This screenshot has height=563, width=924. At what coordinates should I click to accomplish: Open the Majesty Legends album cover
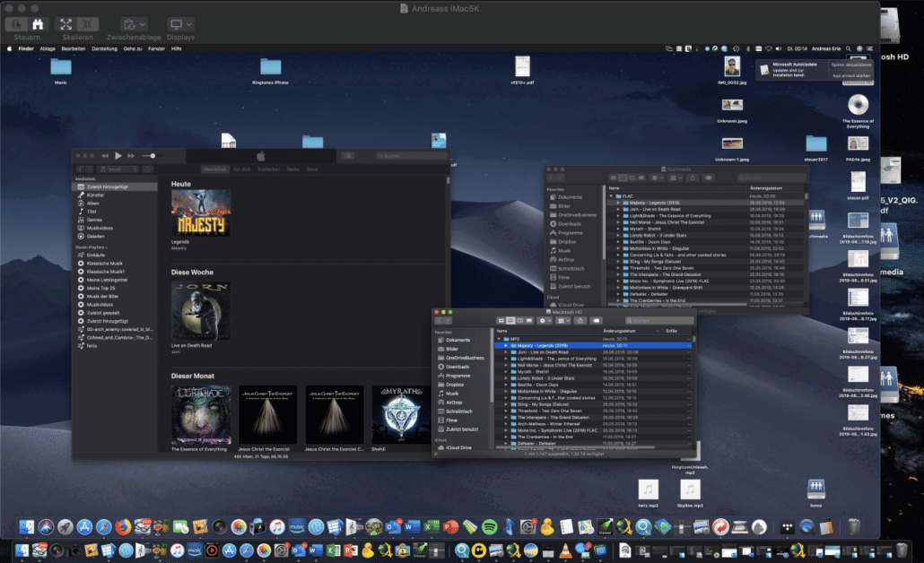(x=201, y=212)
